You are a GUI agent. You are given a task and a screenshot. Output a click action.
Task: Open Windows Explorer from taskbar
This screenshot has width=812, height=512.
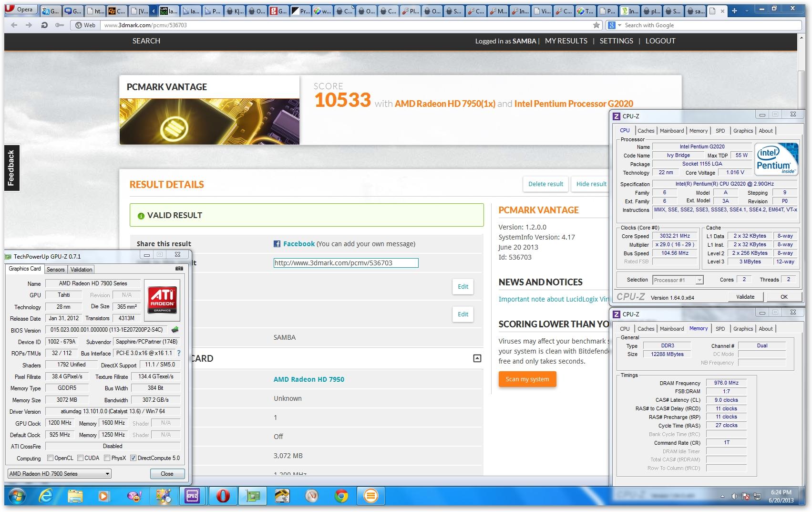coord(75,496)
